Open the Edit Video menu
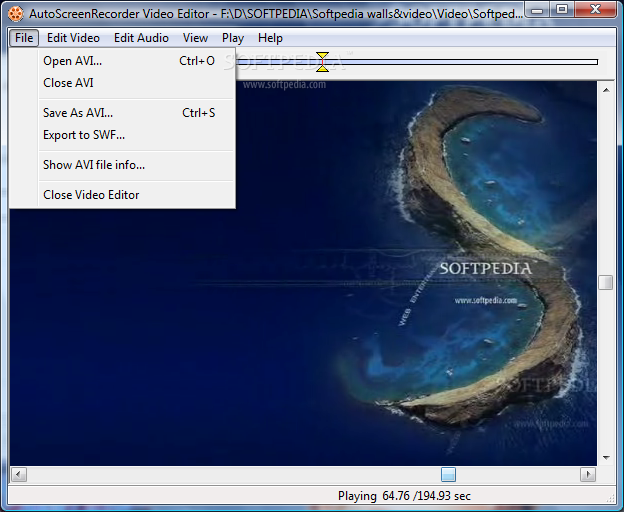The height and width of the screenshot is (512, 624). pyautogui.click(x=73, y=38)
